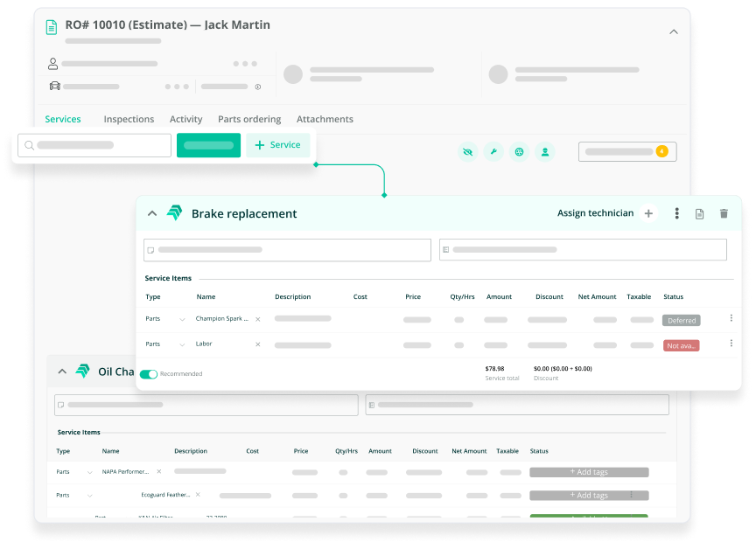This screenshot has height=542, width=756.
Task: Click the Deferred status tag
Action: click(681, 321)
